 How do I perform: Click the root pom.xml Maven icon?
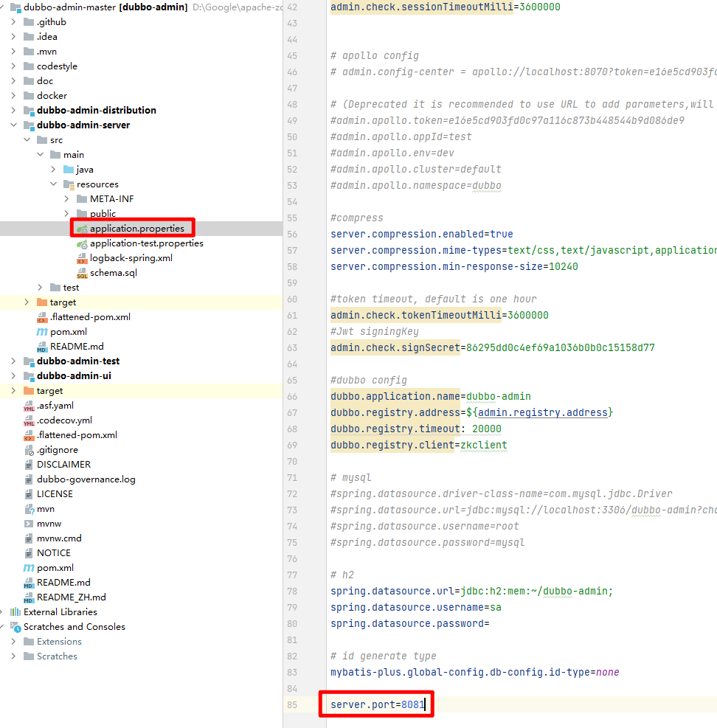coord(29,568)
